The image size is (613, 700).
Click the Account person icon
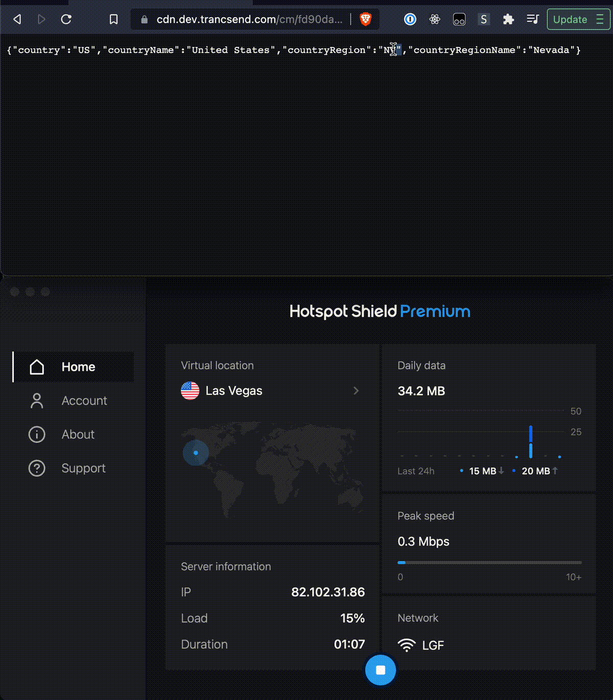pyautogui.click(x=37, y=401)
